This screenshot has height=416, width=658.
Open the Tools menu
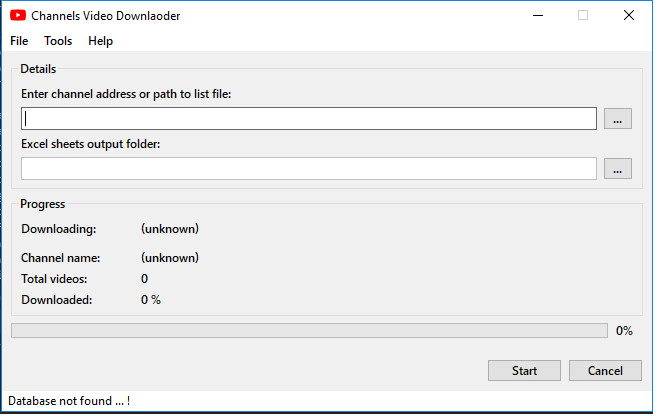click(x=58, y=41)
